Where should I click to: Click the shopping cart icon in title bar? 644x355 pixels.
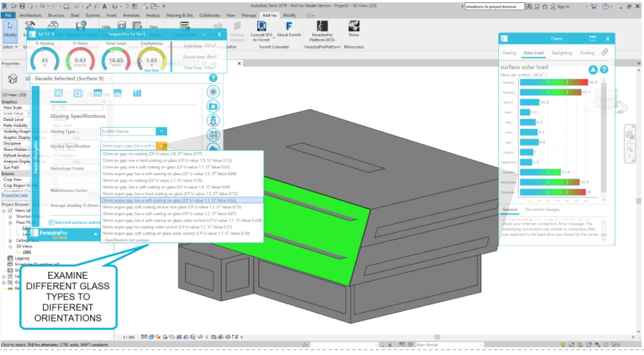pos(594,7)
